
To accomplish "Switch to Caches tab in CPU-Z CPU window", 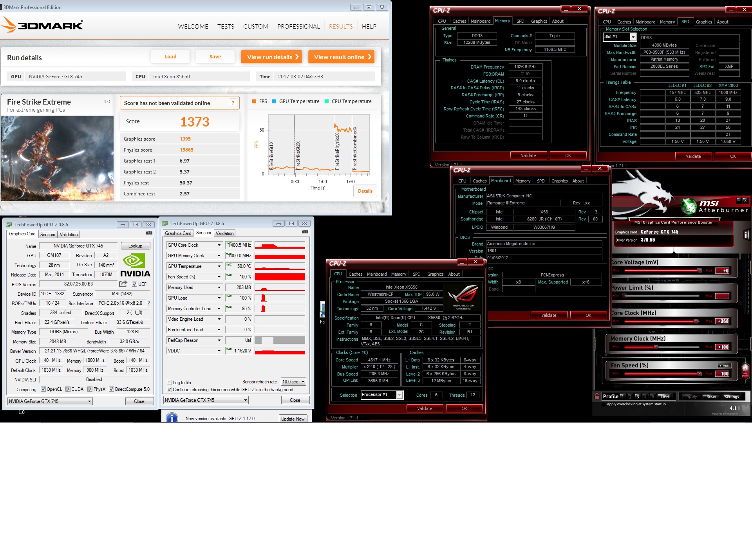I will pyautogui.click(x=355, y=274).
